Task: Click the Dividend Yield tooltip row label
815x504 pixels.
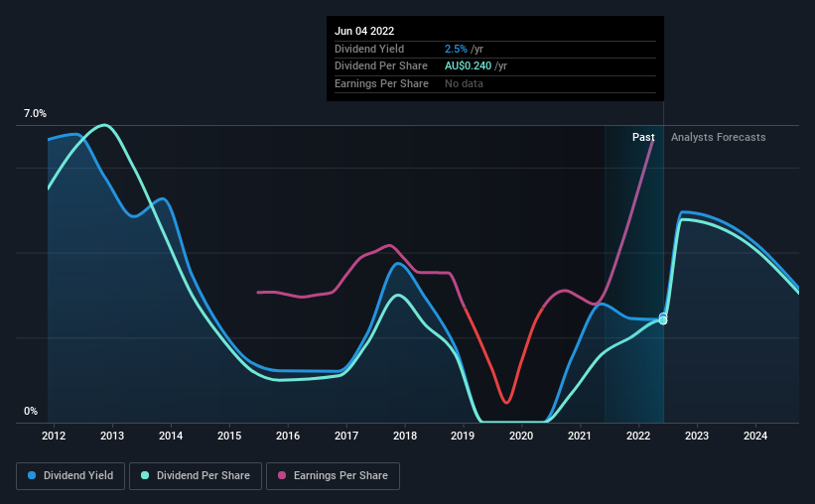Action: (x=369, y=49)
